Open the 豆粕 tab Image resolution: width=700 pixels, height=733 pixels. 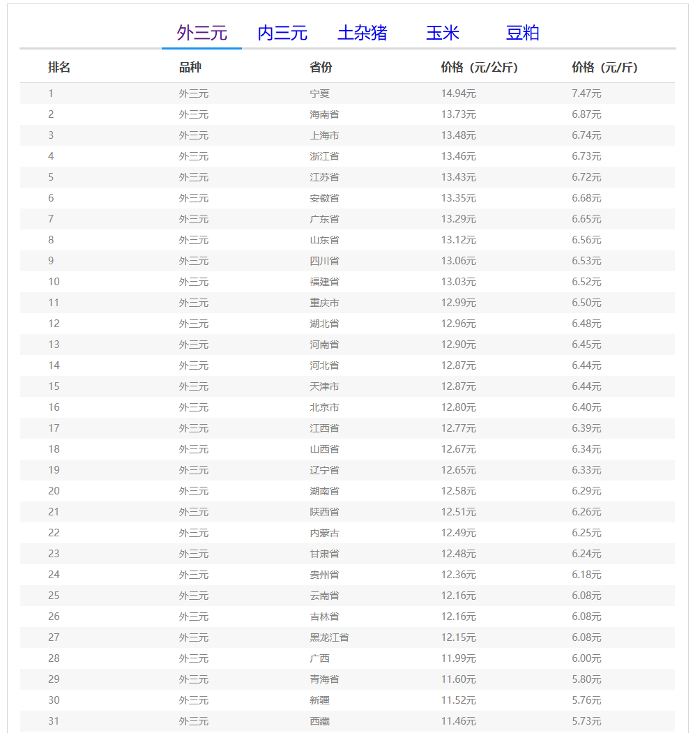click(x=522, y=33)
